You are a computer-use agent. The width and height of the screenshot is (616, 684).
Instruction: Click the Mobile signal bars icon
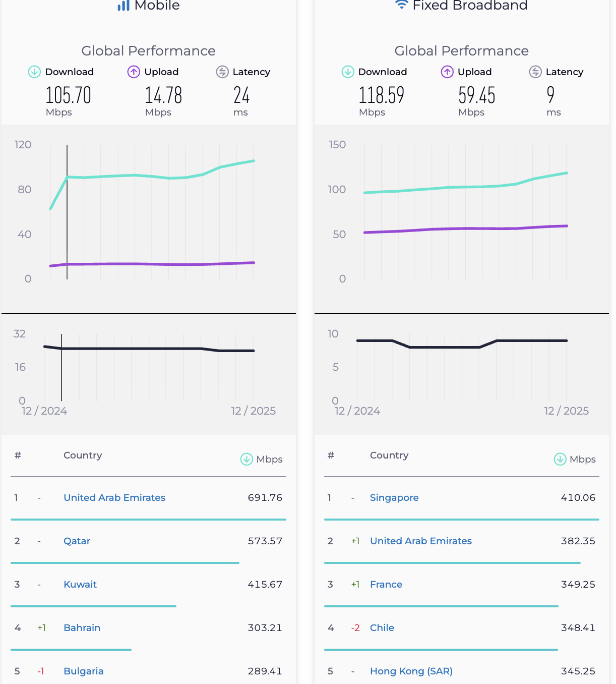click(x=124, y=6)
